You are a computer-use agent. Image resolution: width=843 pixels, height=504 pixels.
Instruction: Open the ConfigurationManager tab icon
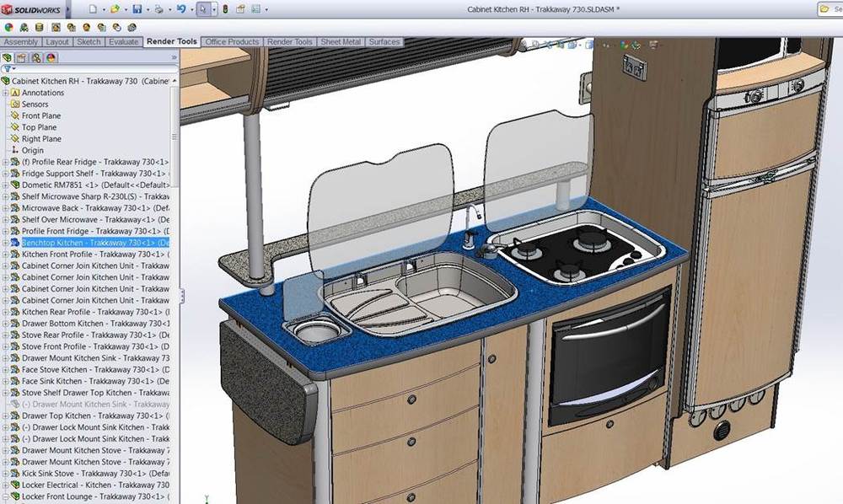point(36,57)
